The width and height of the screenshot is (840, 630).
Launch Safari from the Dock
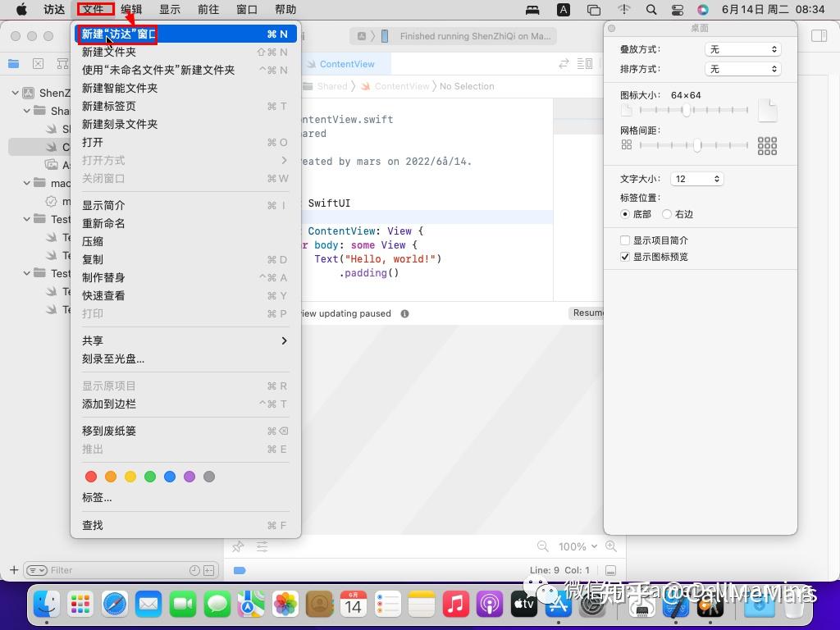pyautogui.click(x=115, y=605)
